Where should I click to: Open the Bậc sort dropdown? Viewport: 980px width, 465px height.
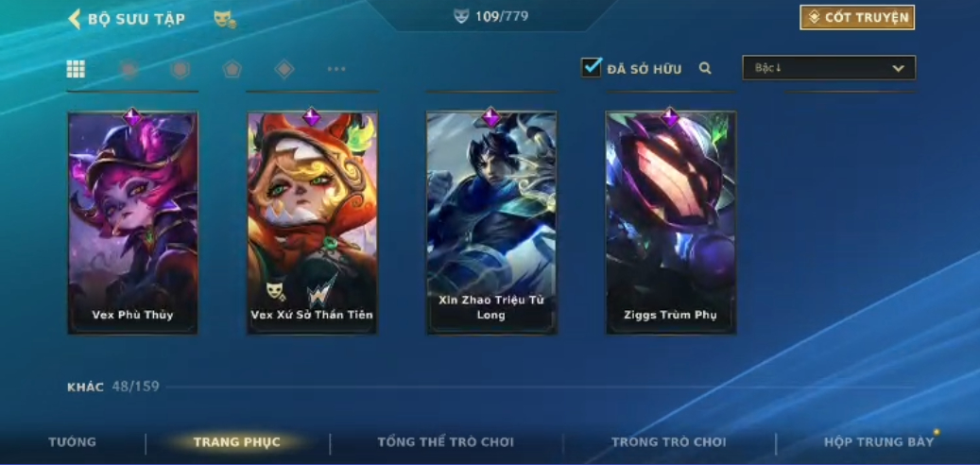tap(829, 68)
